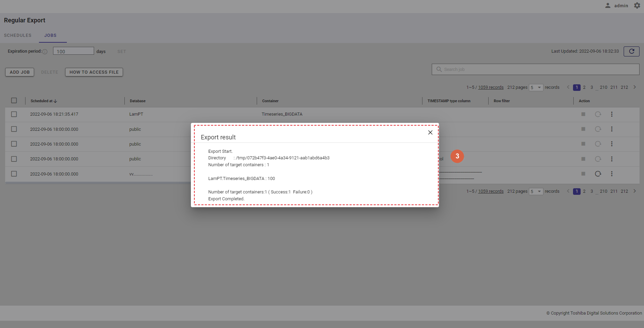Close the Export result dialog
The height and width of the screenshot is (328, 644).
pos(430,133)
